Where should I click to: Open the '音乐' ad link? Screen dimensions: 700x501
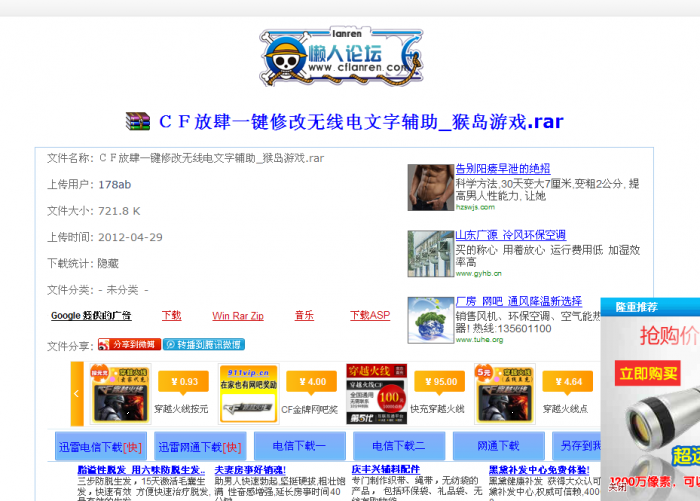pyautogui.click(x=304, y=316)
